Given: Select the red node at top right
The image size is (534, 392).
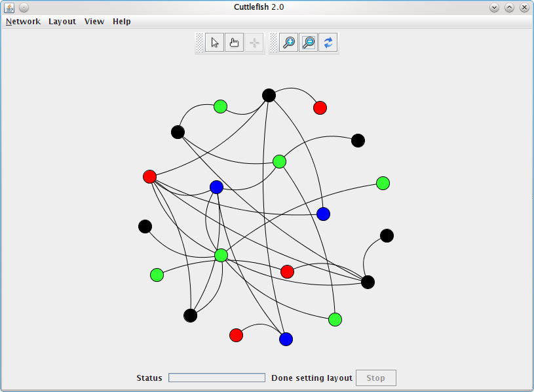Looking at the screenshot, I should [x=320, y=108].
